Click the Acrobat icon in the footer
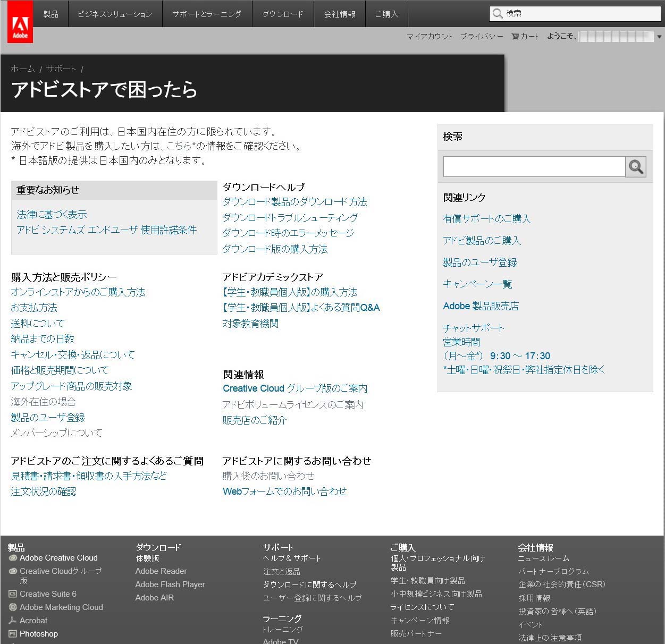 (x=13, y=621)
